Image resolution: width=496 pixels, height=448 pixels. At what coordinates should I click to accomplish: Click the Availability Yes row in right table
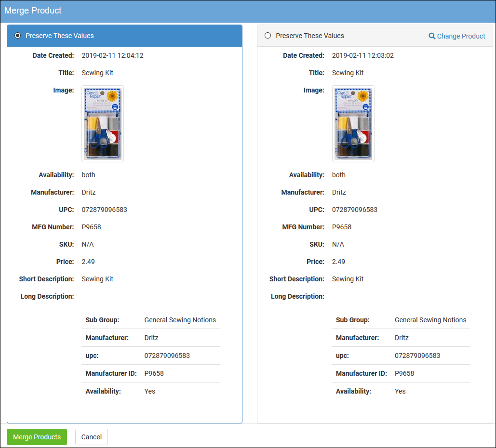400,391
